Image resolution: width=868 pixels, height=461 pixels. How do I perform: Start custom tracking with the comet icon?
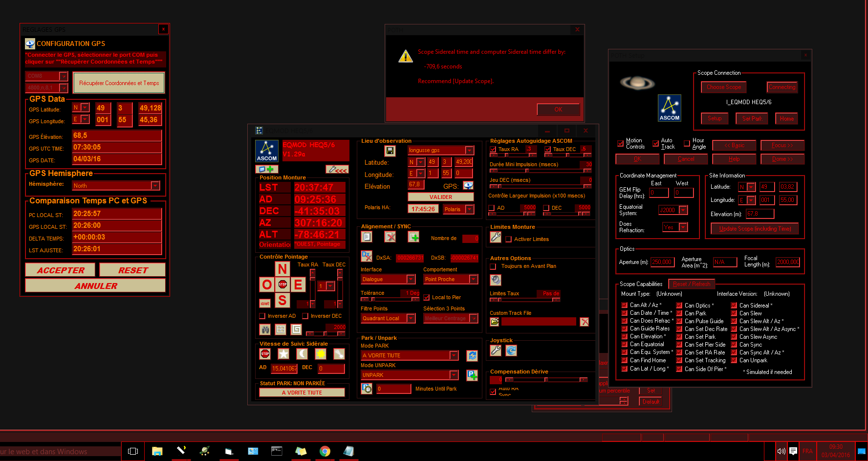pos(339,353)
